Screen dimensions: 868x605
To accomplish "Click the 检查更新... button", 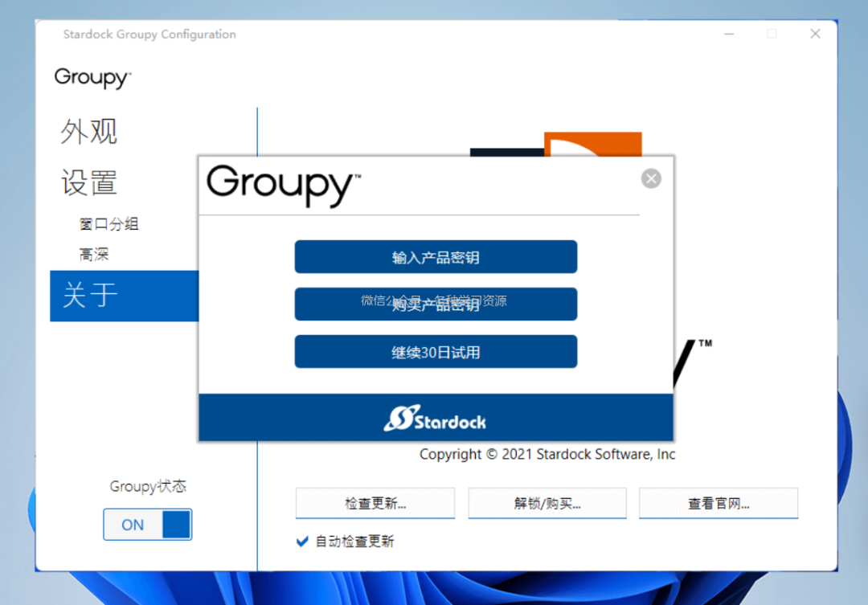I will pyautogui.click(x=375, y=503).
